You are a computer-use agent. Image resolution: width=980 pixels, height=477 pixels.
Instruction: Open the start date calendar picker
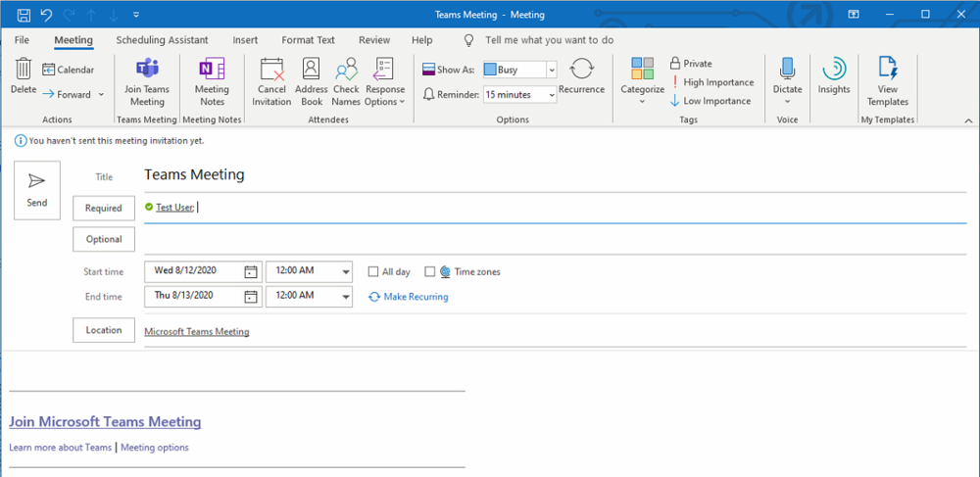(251, 271)
